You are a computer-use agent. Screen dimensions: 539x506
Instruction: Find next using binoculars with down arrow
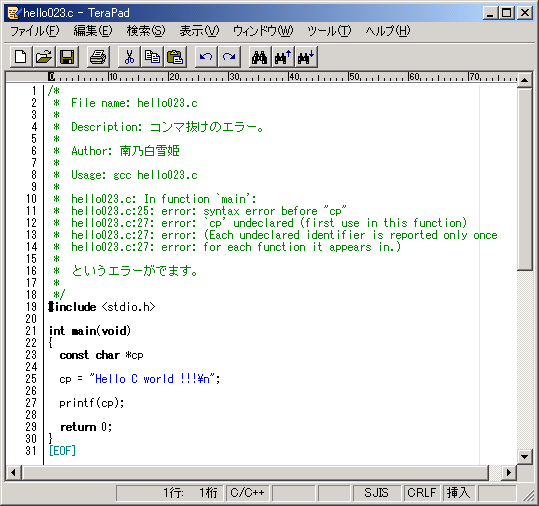pyautogui.click(x=306, y=57)
